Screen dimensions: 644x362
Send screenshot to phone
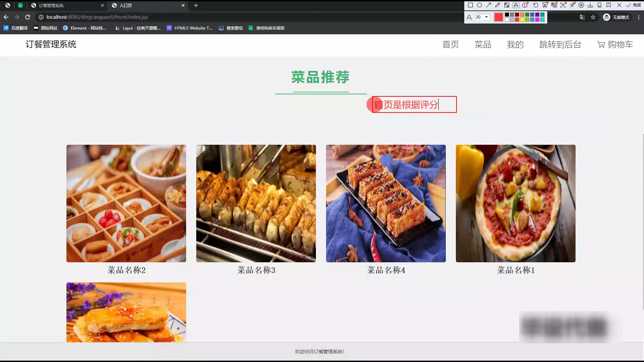click(x=599, y=5)
